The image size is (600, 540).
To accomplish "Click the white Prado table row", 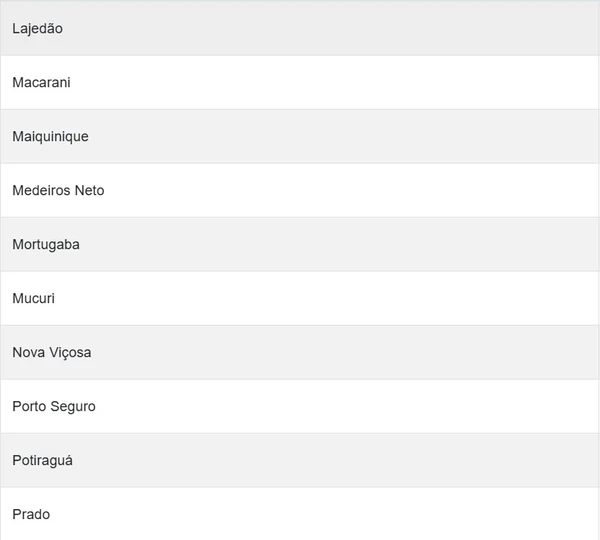I will 350,515.
